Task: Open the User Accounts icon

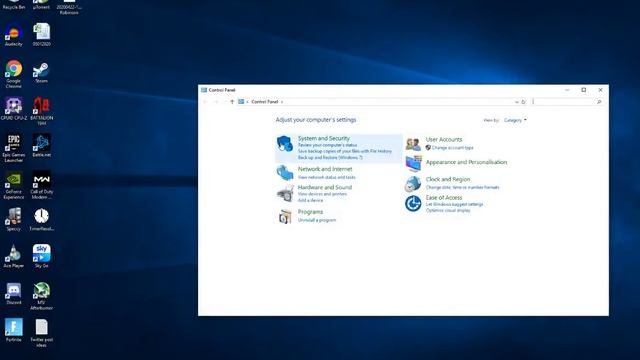Action: (x=413, y=144)
